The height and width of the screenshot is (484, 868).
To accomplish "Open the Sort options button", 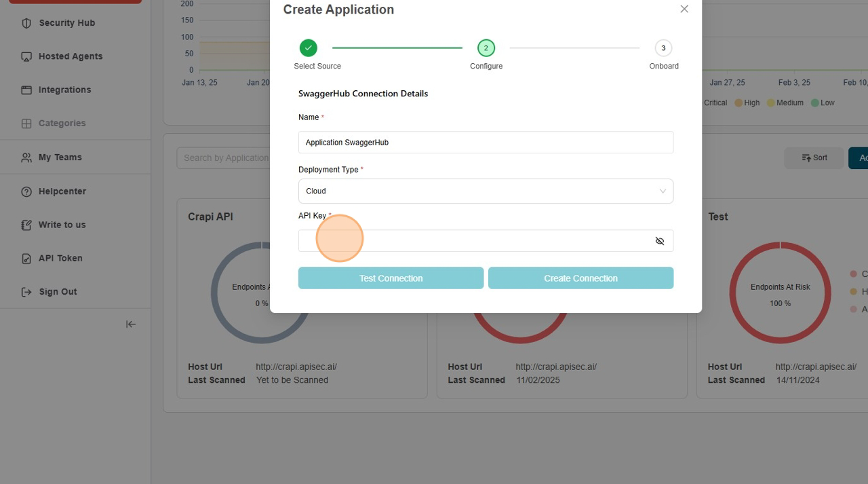I will coord(814,157).
